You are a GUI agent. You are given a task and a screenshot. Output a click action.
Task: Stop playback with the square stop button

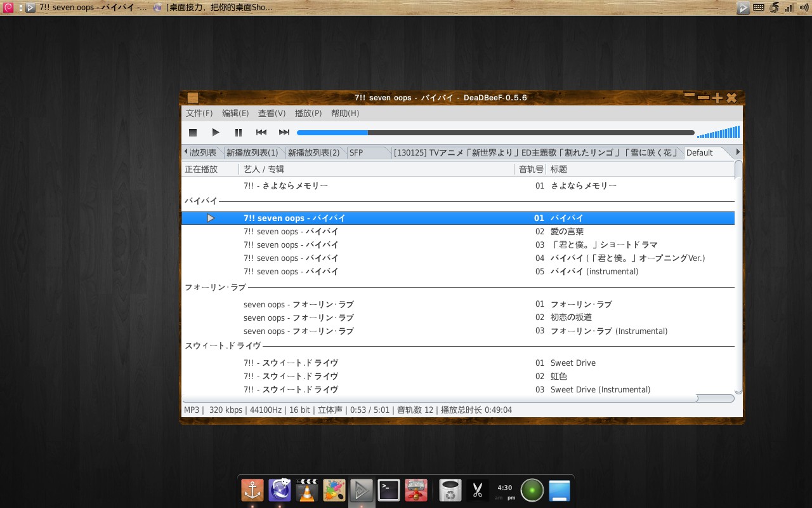193,132
